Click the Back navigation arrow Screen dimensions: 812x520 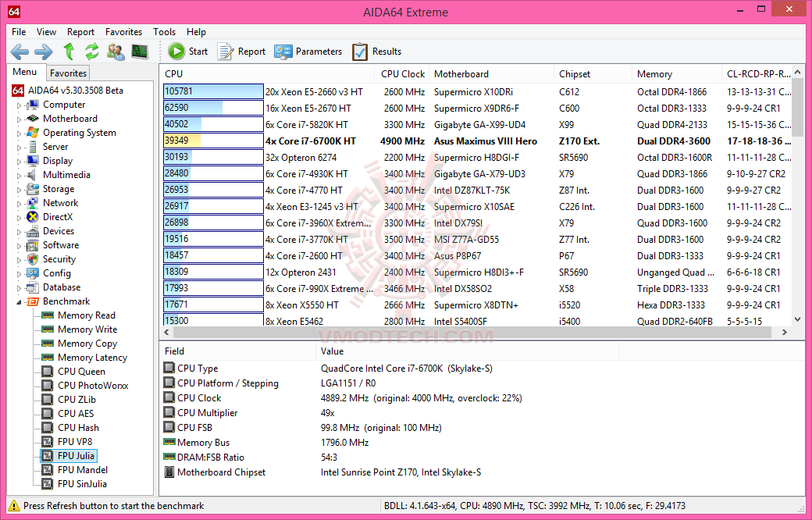pyautogui.click(x=20, y=52)
